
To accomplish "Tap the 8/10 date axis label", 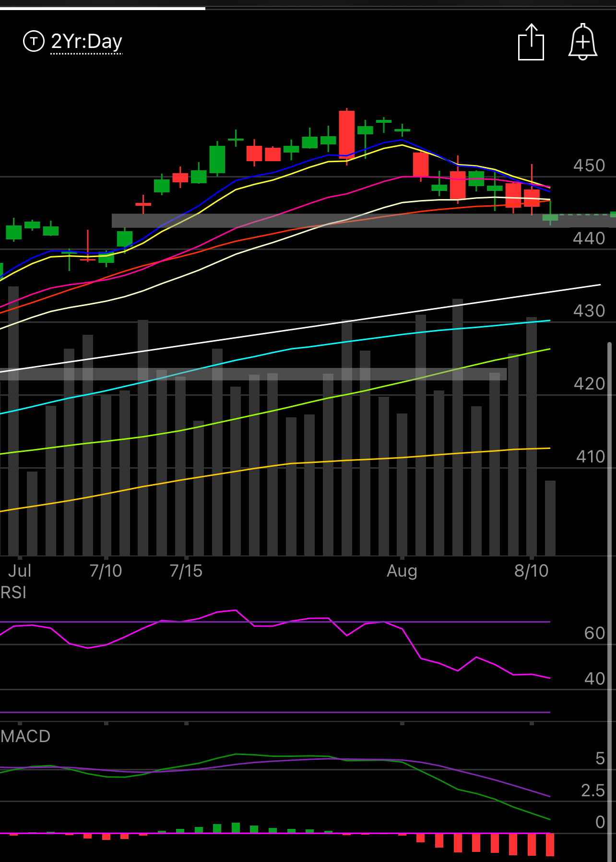I will [531, 571].
